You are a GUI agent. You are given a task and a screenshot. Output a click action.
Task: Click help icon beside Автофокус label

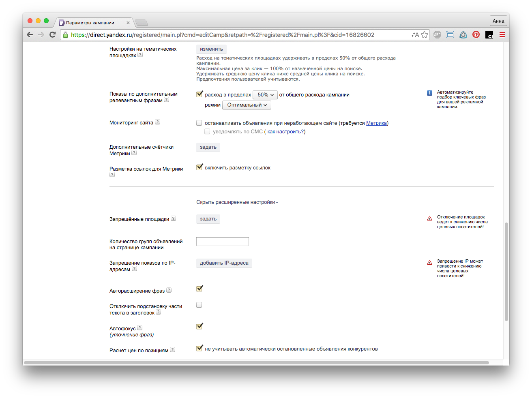pos(140,328)
